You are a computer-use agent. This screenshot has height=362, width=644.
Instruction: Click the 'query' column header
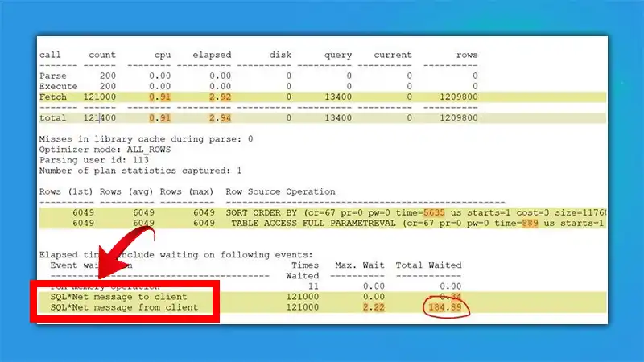coord(338,55)
